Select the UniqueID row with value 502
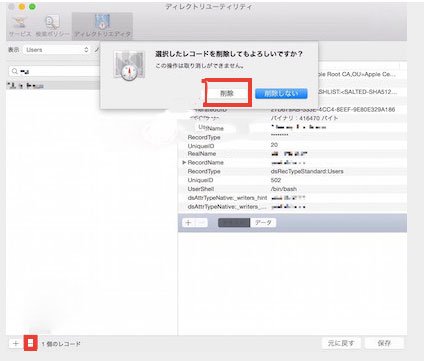This screenshot has width=424, height=361. [293, 180]
